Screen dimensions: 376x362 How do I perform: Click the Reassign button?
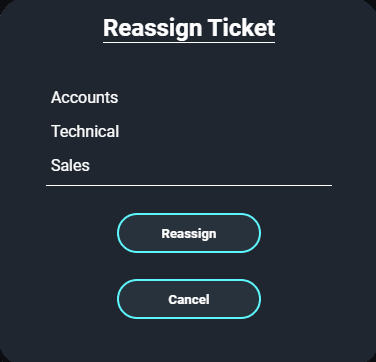[x=189, y=233]
